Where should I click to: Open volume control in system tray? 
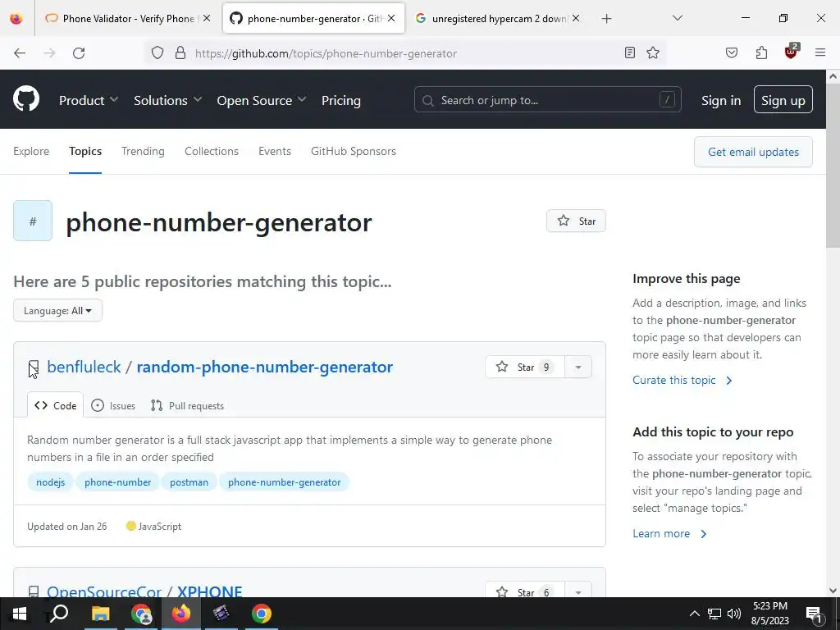(x=734, y=614)
